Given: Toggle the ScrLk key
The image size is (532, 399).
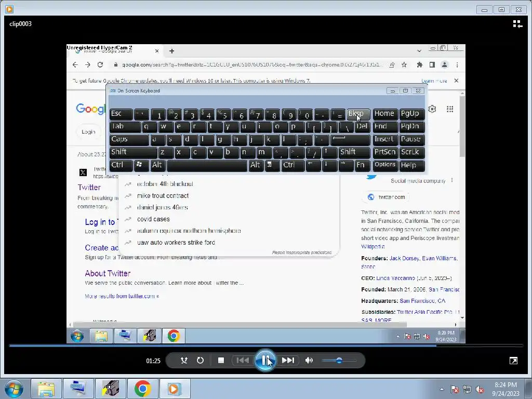Looking at the screenshot, I should point(412,152).
